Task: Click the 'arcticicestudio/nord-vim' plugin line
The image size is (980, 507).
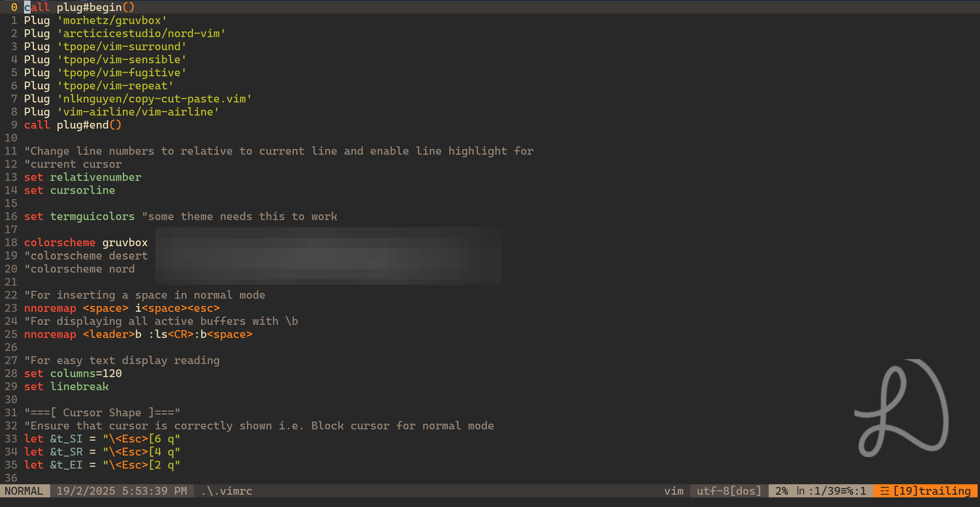Action: (x=125, y=33)
